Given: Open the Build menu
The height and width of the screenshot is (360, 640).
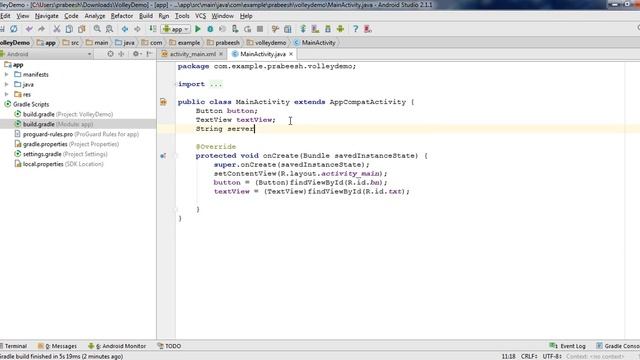Looking at the screenshot, I should point(146,16).
